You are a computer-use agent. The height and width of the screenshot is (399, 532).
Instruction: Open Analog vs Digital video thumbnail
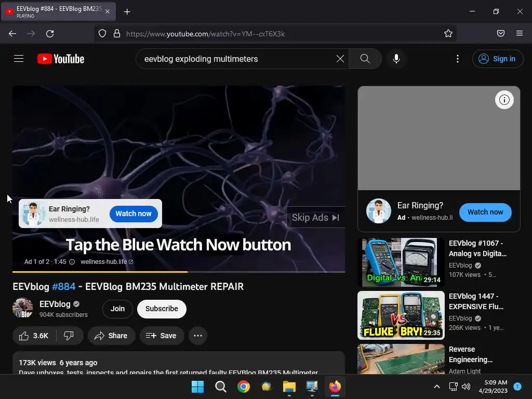[x=401, y=262]
